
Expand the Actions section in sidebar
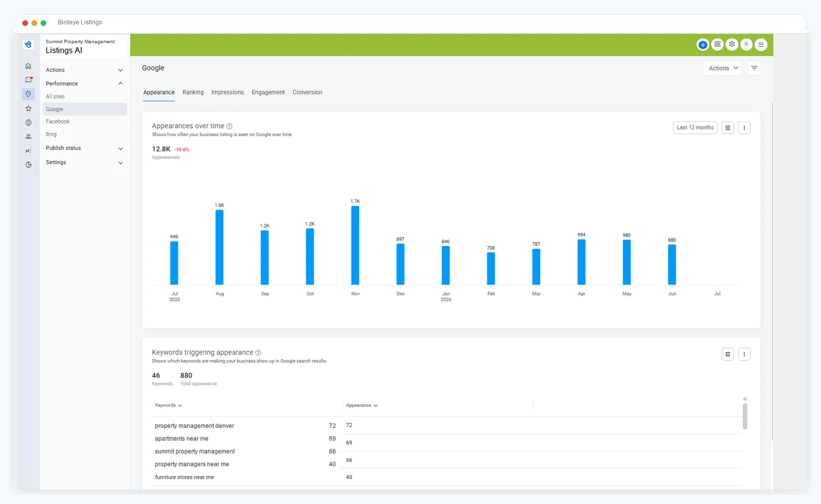coord(84,70)
